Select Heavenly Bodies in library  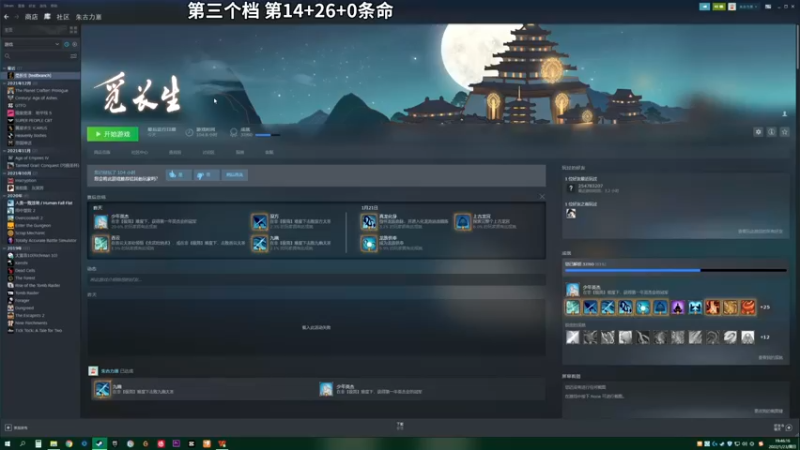pyautogui.click(x=31, y=136)
